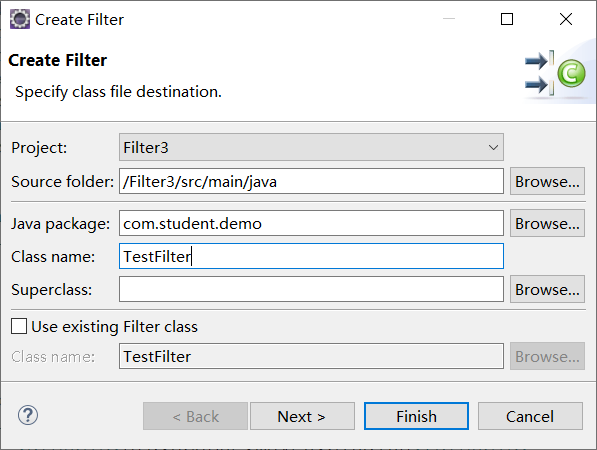Browse for the Java package

(x=547, y=223)
